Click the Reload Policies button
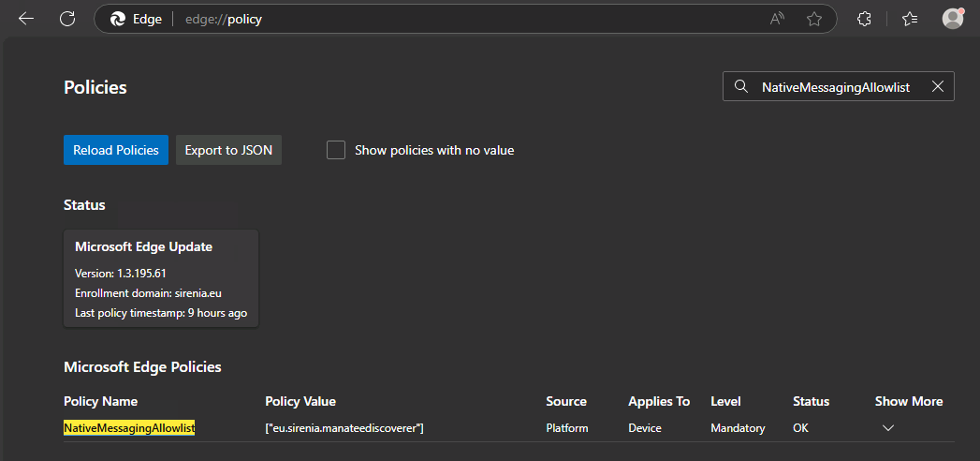 (x=116, y=150)
